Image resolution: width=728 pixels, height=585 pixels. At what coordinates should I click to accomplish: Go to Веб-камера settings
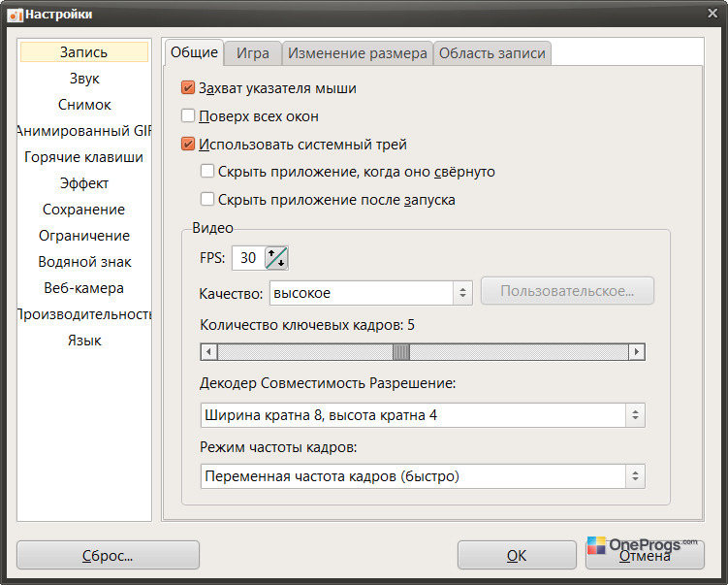84,288
